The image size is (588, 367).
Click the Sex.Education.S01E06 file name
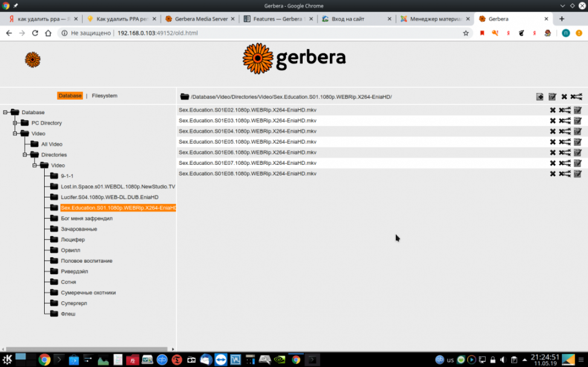[x=248, y=153]
